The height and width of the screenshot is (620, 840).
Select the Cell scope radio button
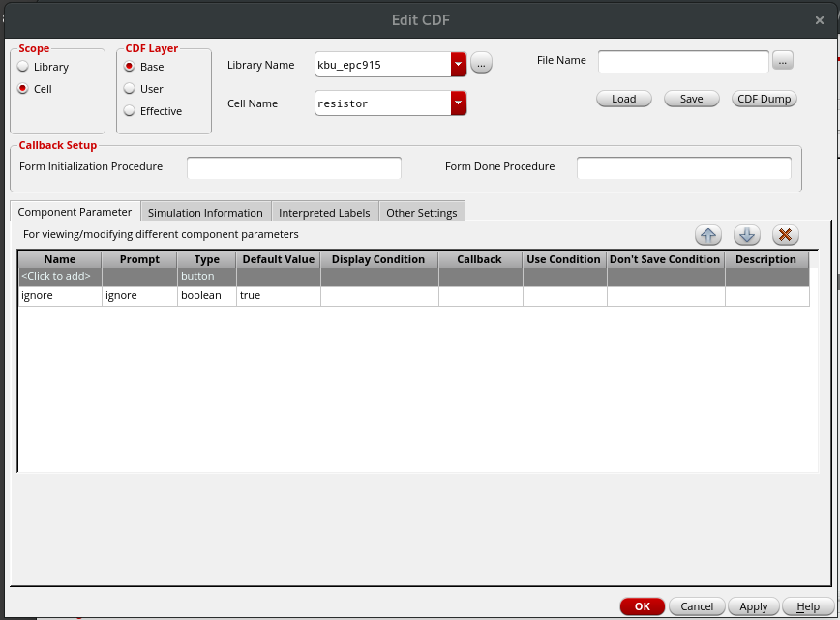tap(23, 89)
